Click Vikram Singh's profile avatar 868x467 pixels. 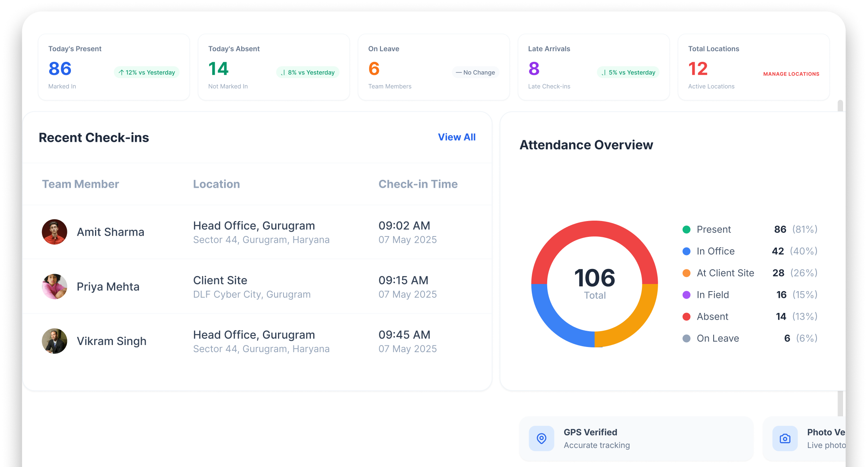click(55, 341)
